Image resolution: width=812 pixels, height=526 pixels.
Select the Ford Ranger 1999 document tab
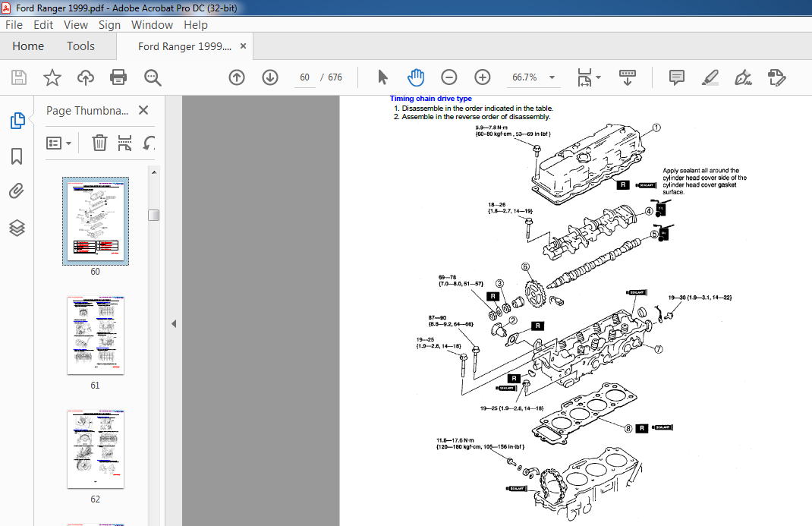[184, 46]
